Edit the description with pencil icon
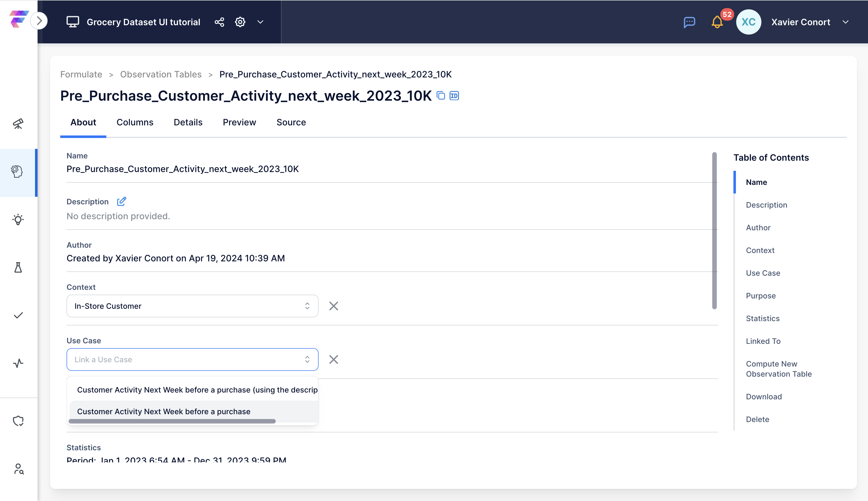Screen dimensions: 868x501 (x=121, y=201)
